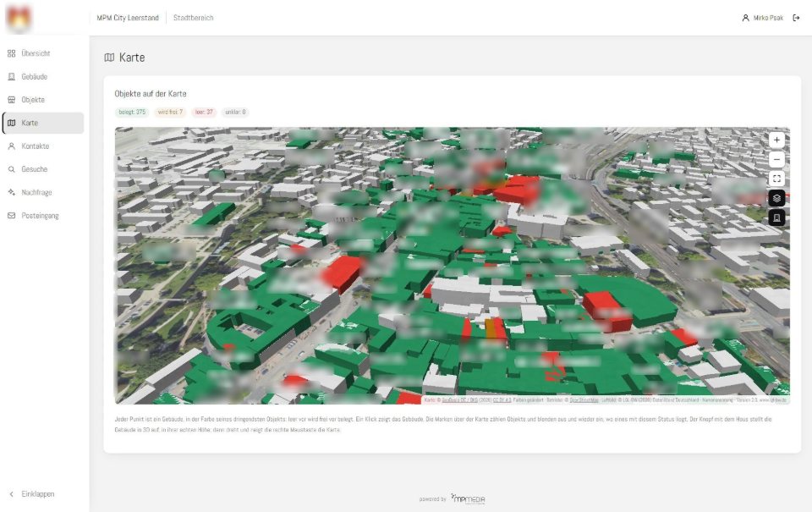Click the Nachfrage sparkle icon in sidebar
The image size is (812, 512).
(11, 192)
